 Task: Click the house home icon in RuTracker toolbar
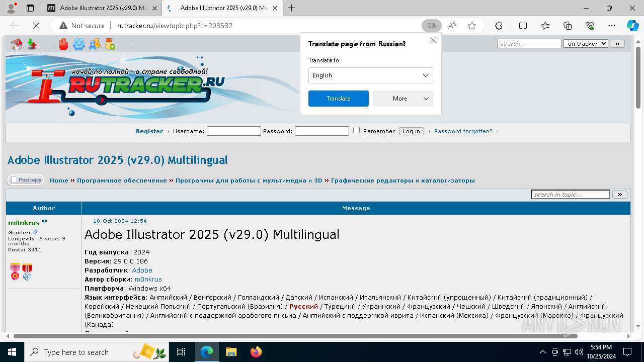pyautogui.click(x=17, y=44)
